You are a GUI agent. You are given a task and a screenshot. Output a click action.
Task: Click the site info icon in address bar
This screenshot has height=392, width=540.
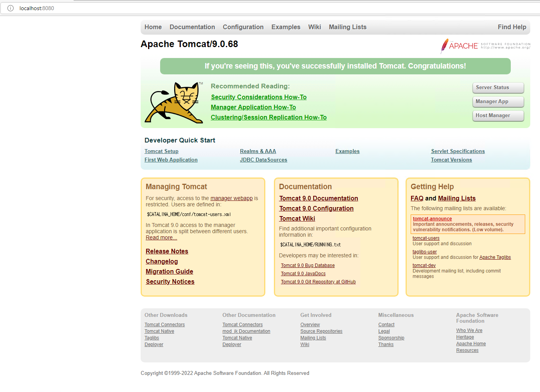coord(11,8)
